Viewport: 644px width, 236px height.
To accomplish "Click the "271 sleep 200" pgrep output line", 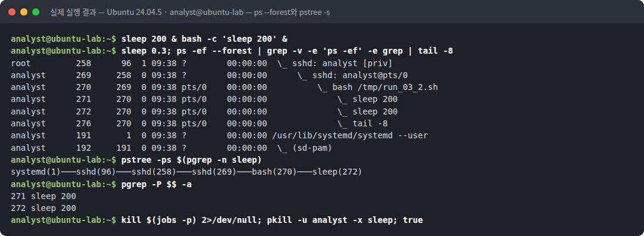I will 44,196.
